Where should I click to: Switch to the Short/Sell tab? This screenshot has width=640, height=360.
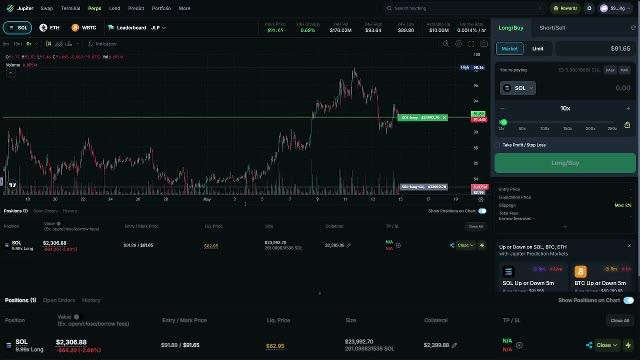coord(552,28)
